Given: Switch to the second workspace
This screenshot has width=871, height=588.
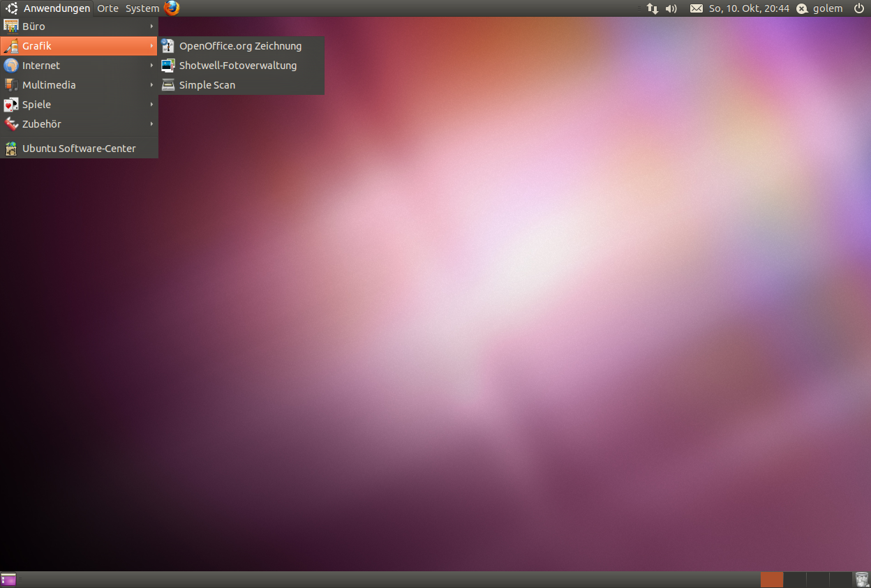Looking at the screenshot, I should coord(795,580).
